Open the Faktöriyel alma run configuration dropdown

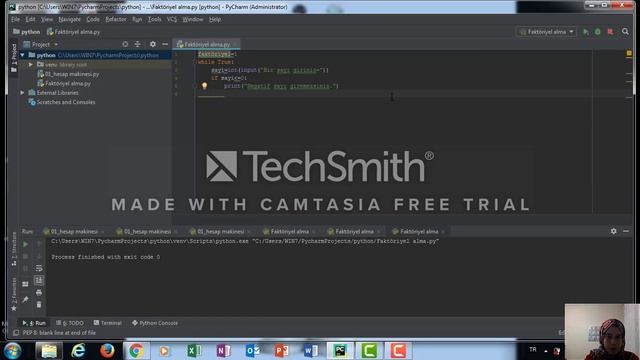[547, 32]
